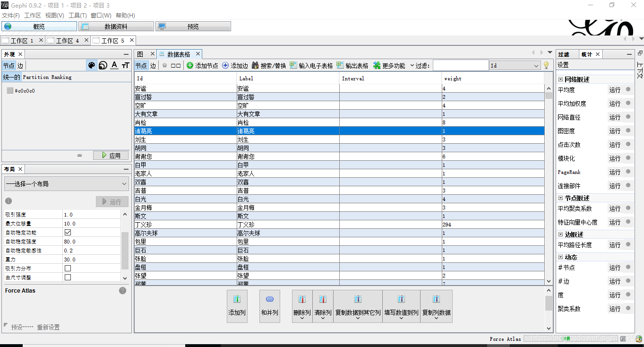This screenshot has height=347, width=644.
Task: Sort by the weight column header
Action: click(493, 78)
